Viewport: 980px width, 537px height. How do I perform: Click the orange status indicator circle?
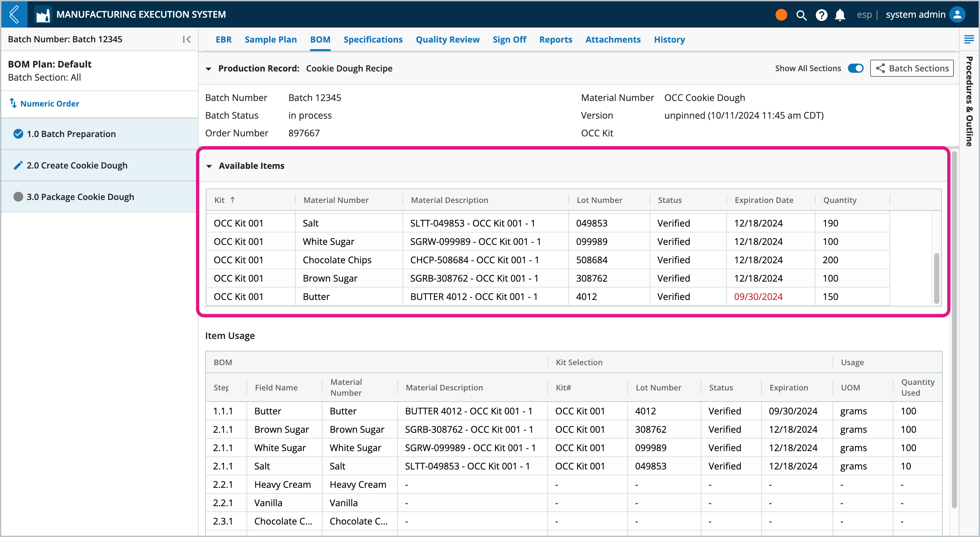click(x=781, y=14)
